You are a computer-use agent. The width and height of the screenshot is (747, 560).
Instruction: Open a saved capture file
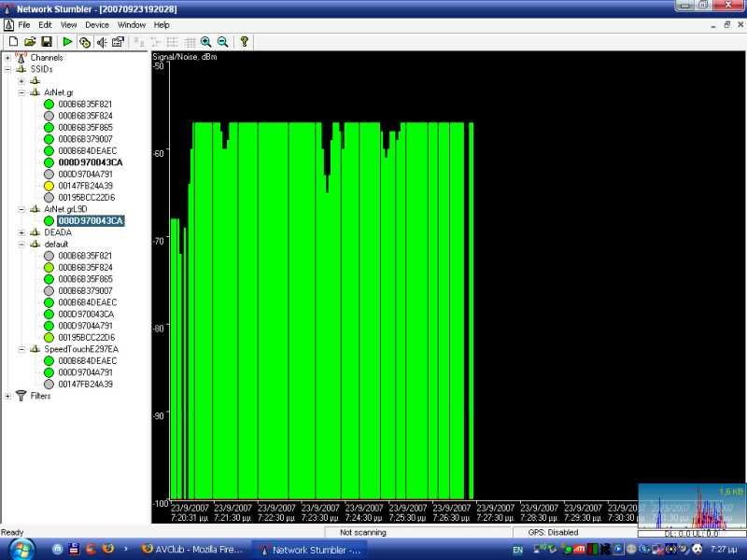point(29,41)
